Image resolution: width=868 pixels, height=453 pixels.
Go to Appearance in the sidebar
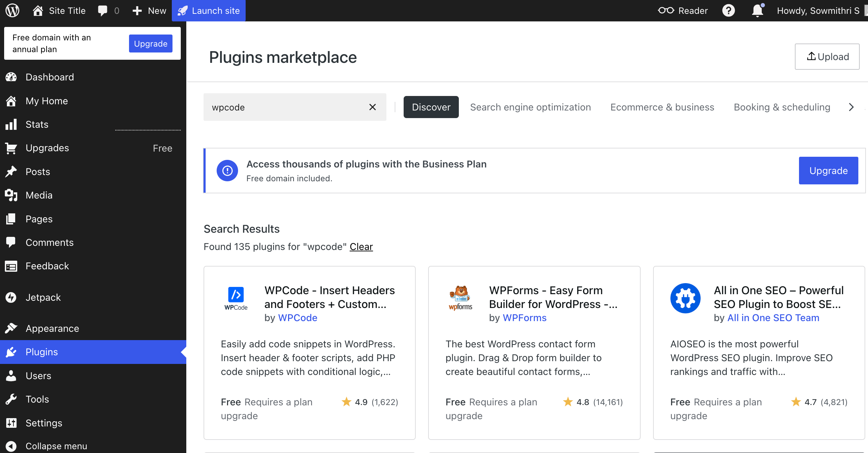52,328
